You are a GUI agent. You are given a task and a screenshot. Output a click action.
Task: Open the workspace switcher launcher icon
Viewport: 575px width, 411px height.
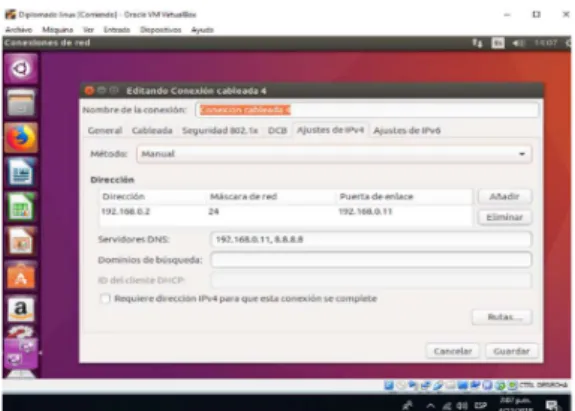click(x=21, y=353)
